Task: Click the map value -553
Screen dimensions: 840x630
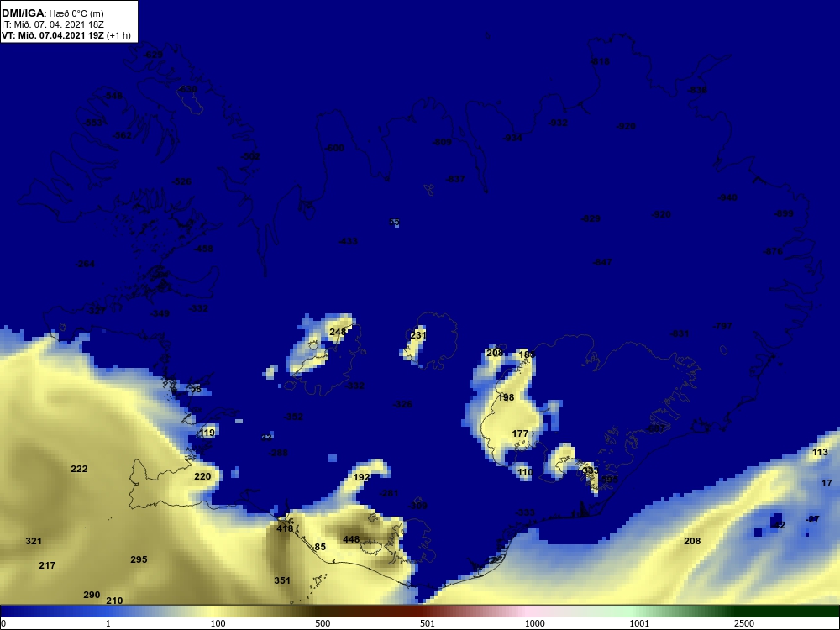Action: [92, 123]
